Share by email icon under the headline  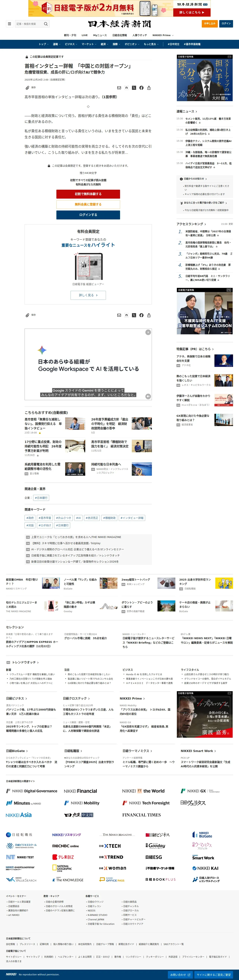click(x=119, y=88)
